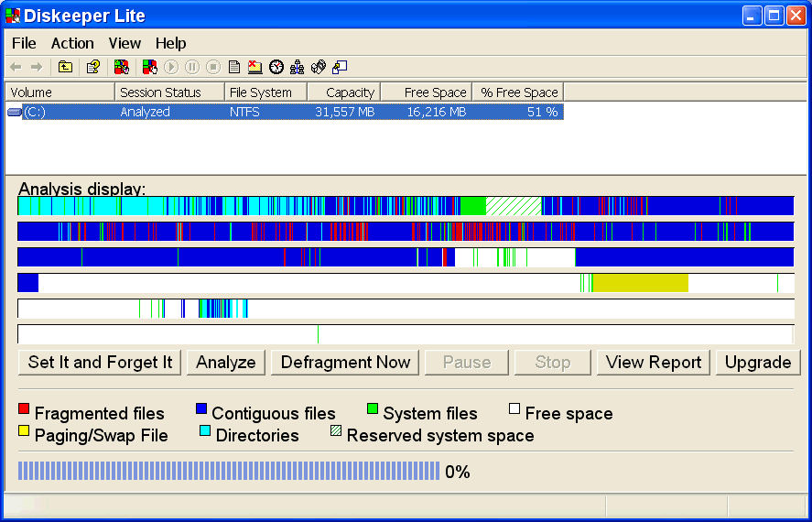
Task: Open the View menu
Action: pos(125,43)
